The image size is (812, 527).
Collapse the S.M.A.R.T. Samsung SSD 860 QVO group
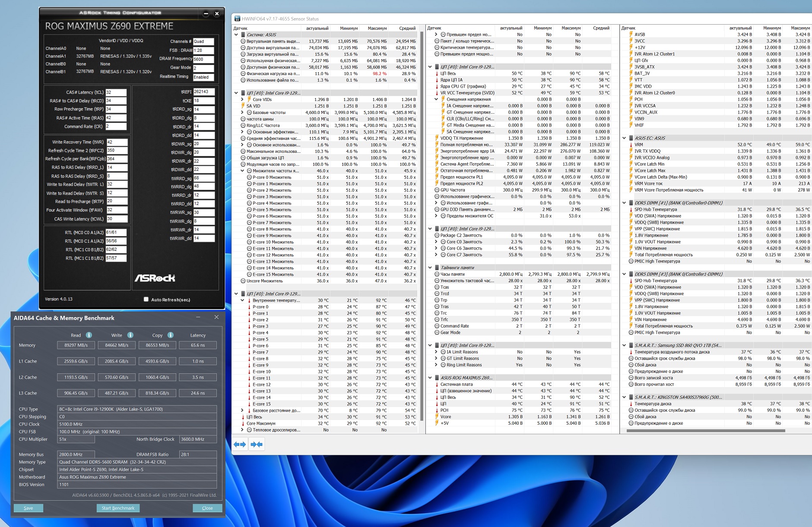tap(624, 345)
